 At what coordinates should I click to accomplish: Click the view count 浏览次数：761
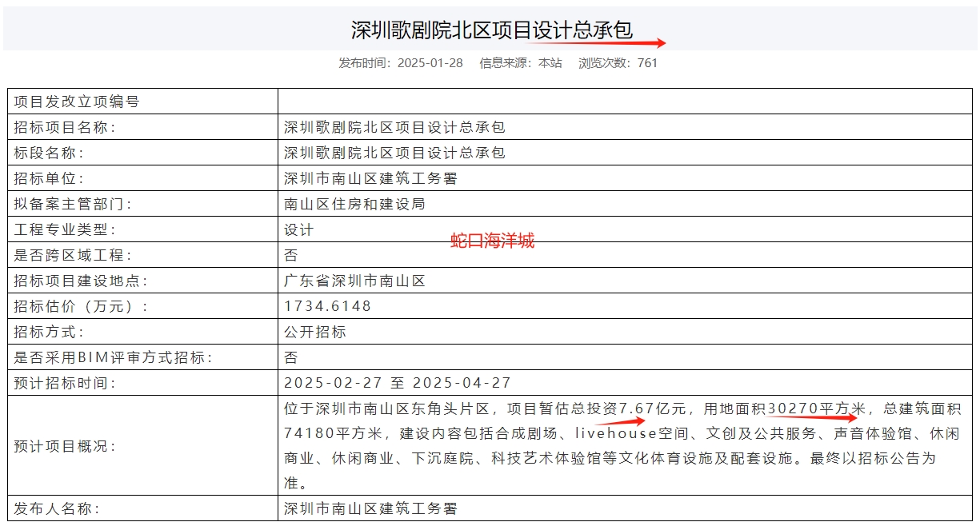(618, 63)
